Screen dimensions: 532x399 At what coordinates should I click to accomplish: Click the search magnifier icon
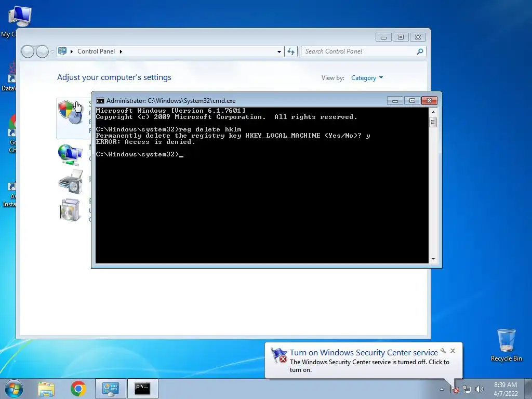pos(420,51)
